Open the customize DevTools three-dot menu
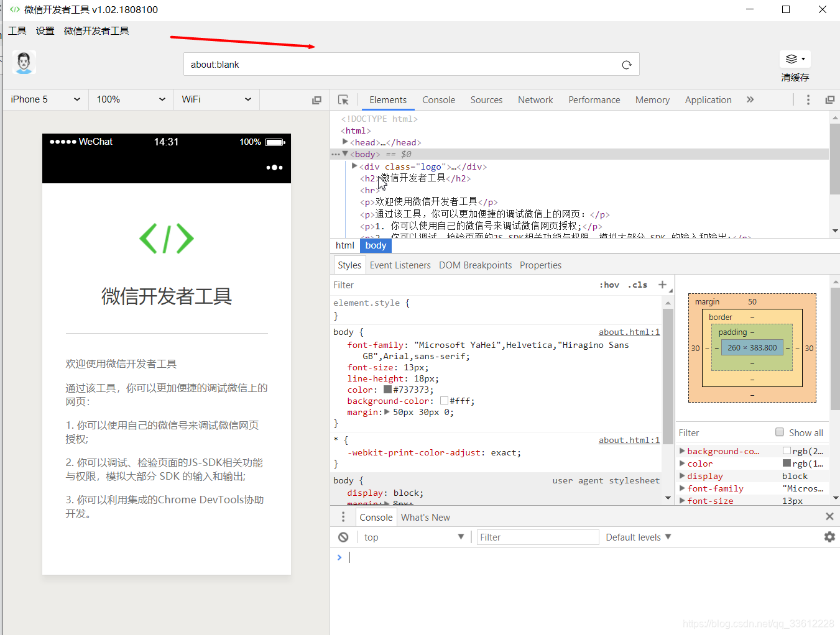 pos(808,99)
